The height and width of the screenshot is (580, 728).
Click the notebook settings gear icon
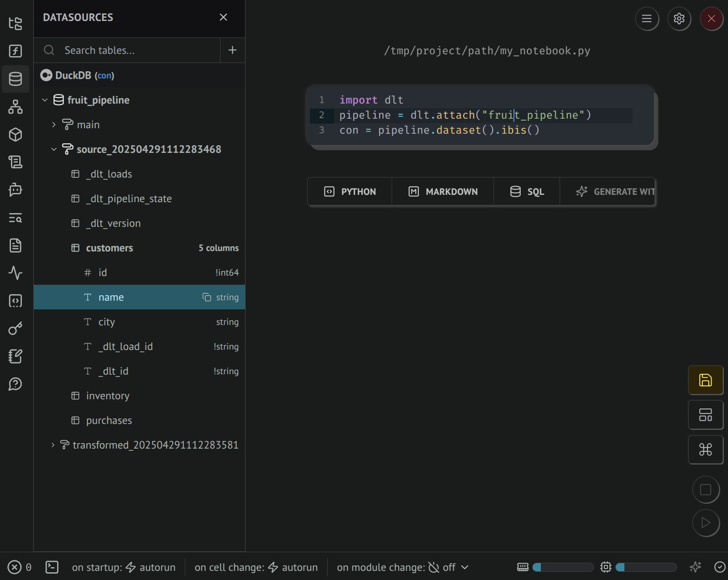pos(679,19)
